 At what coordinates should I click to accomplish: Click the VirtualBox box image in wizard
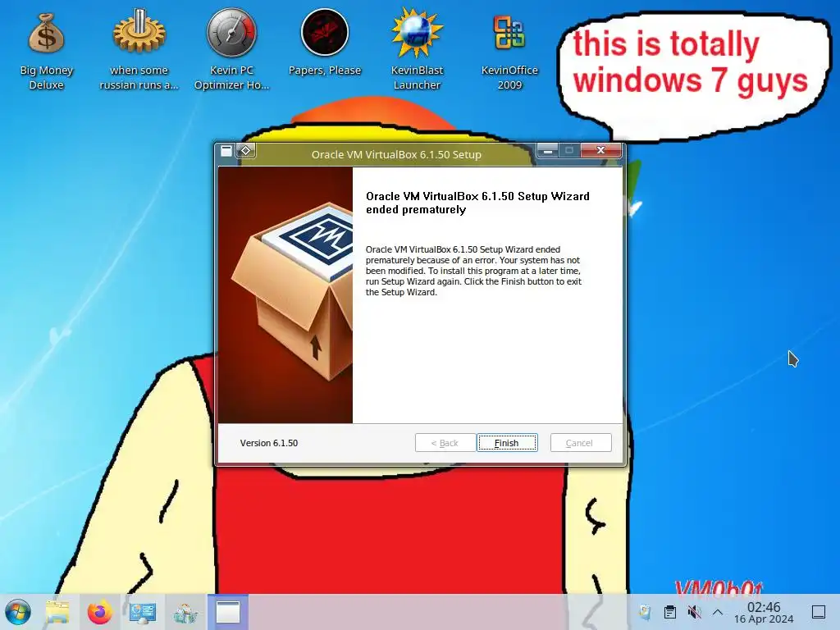click(285, 294)
